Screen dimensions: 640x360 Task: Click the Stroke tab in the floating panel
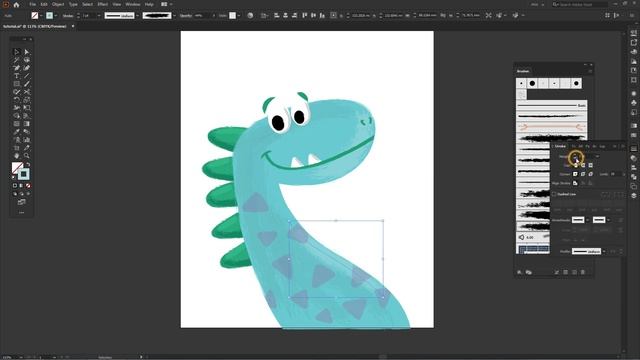[560, 146]
